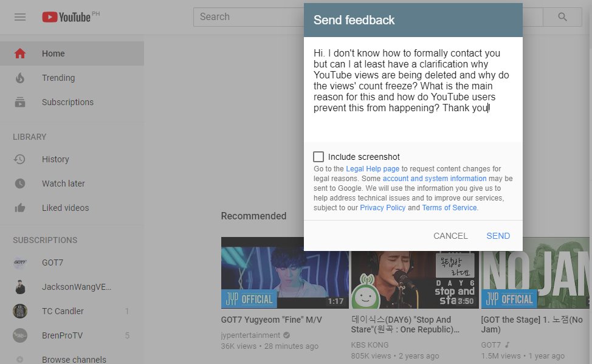Open Liked videos in the library
592x364 pixels.
[x=72, y=208]
